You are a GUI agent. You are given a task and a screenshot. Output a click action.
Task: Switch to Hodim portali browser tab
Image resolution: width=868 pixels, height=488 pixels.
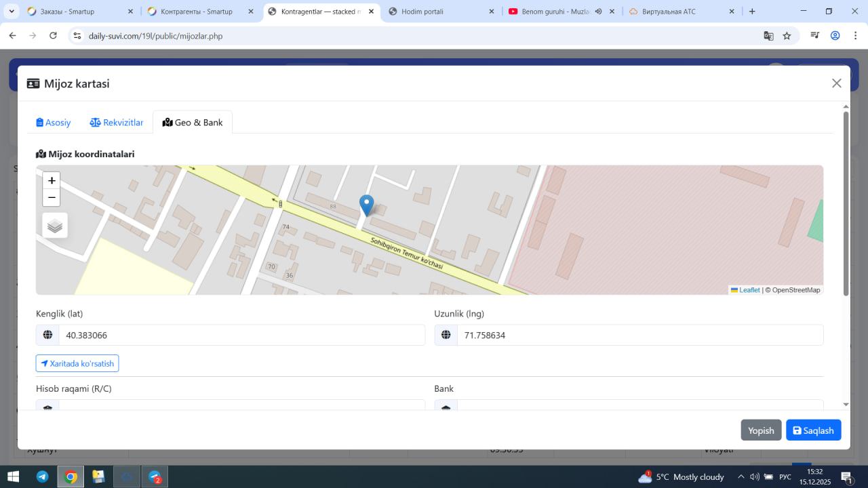(x=442, y=12)
